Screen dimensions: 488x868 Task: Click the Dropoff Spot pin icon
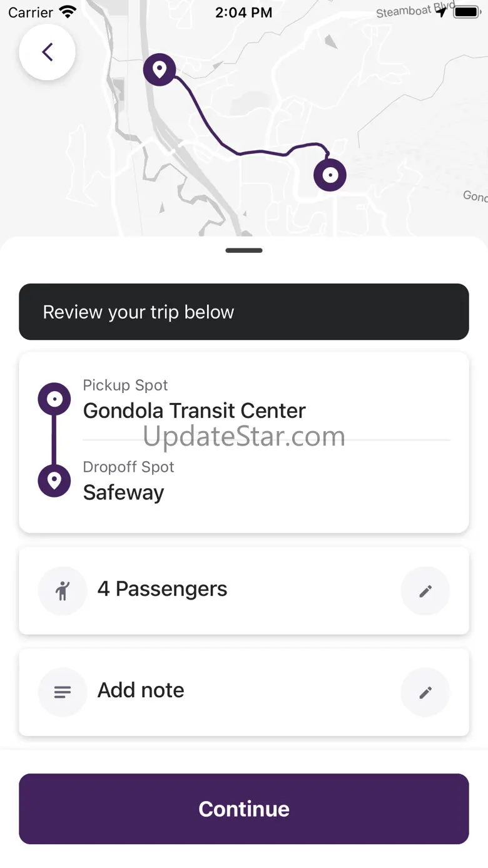pos(54,481)
